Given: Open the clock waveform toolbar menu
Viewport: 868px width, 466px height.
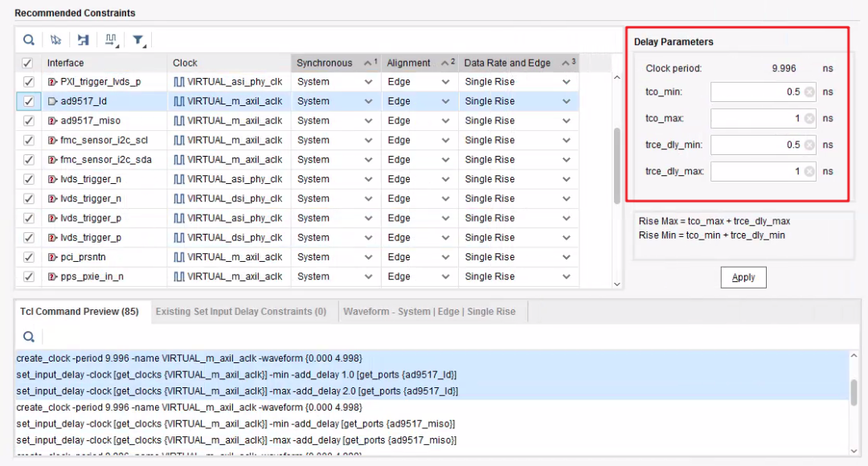Looking at the screenshot, I should pos(110,39).
